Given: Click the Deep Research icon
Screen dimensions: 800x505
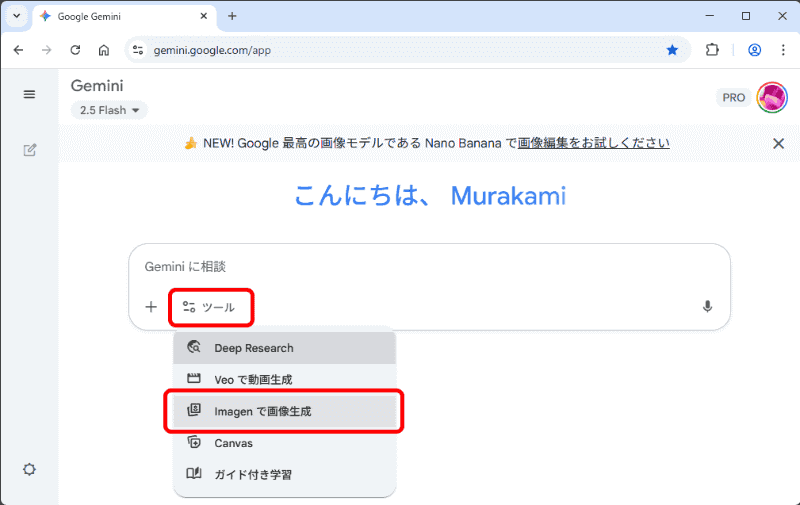Looking at the screenshot, I should click(194, 347).
